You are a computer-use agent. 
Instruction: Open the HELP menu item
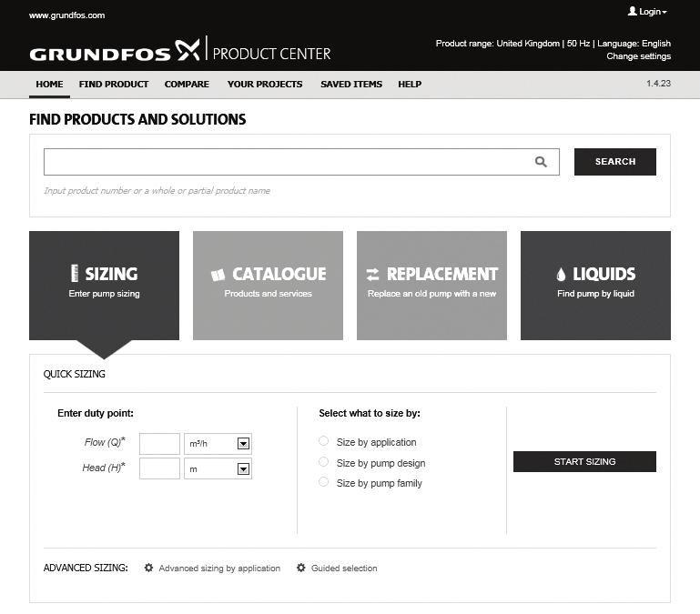pyautogui.click(x=410, y=85)
